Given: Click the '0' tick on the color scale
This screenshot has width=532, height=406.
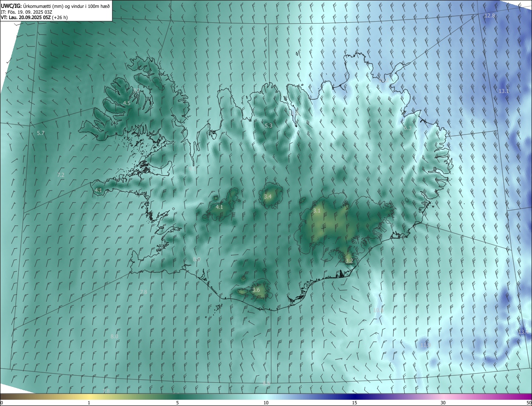Looking at the screenshot, I should 2,403.
